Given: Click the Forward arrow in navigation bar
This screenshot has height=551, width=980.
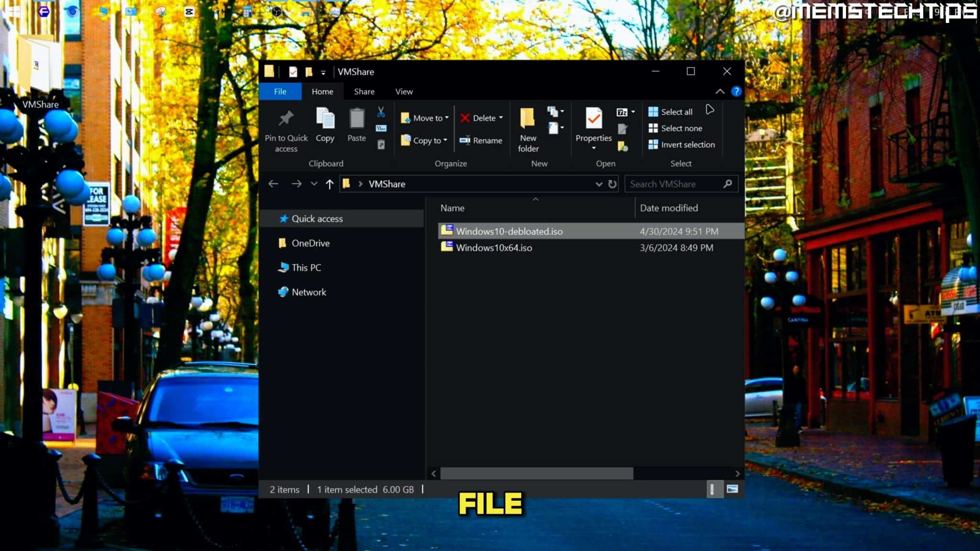Looking at the screenshot, I should 297,184.
